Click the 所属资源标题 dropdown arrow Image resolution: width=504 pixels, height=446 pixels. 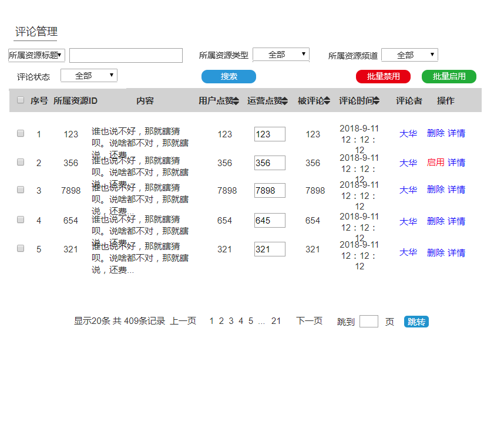tap(59, 55)
